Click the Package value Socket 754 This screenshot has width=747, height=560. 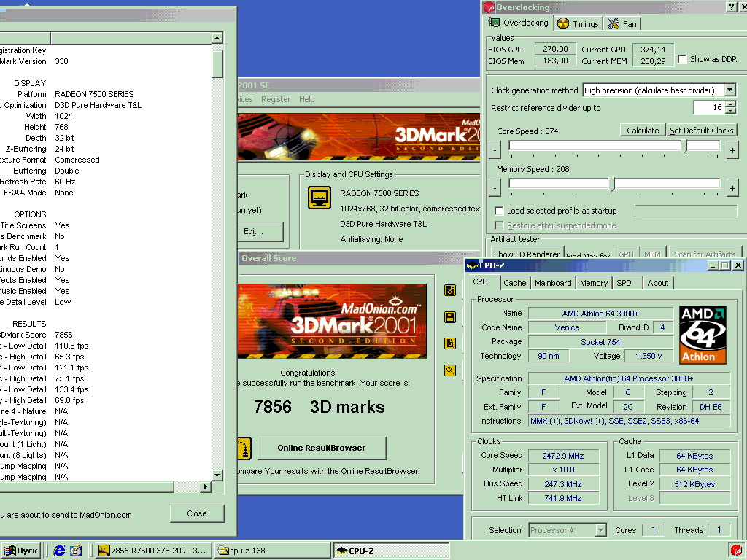600,342
